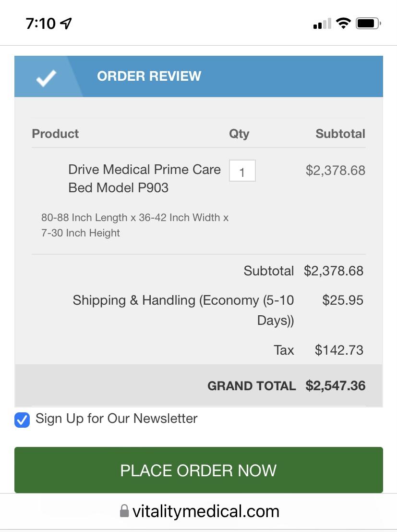Tap the Grand Total amount $2,547.36
The image size is (397, 532).
(x=335, y=385)
